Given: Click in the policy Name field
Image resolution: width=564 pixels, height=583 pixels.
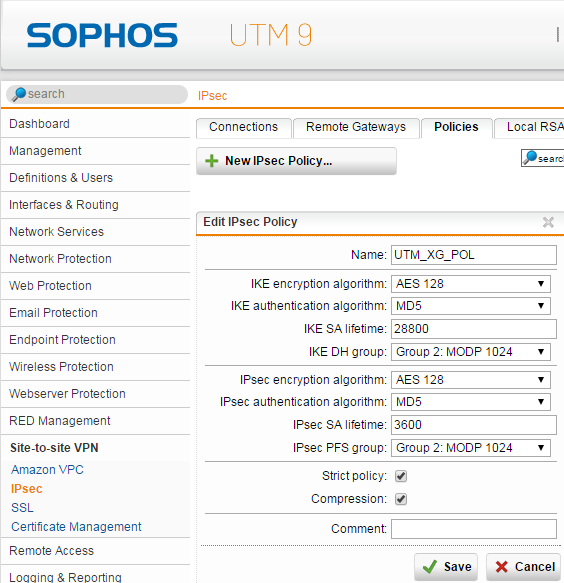Looking at the screenshot, I should (x=474, y=255).
